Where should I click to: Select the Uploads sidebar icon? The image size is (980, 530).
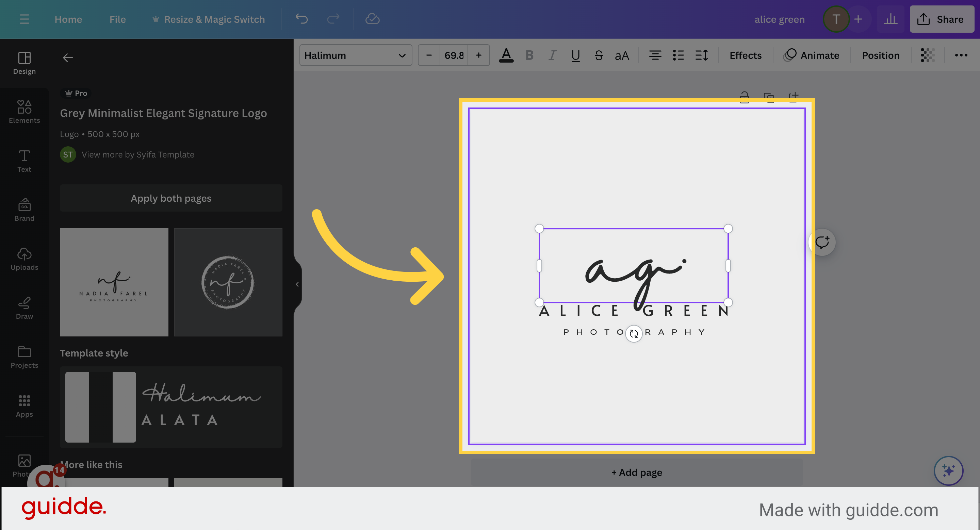tap(24, 259)
